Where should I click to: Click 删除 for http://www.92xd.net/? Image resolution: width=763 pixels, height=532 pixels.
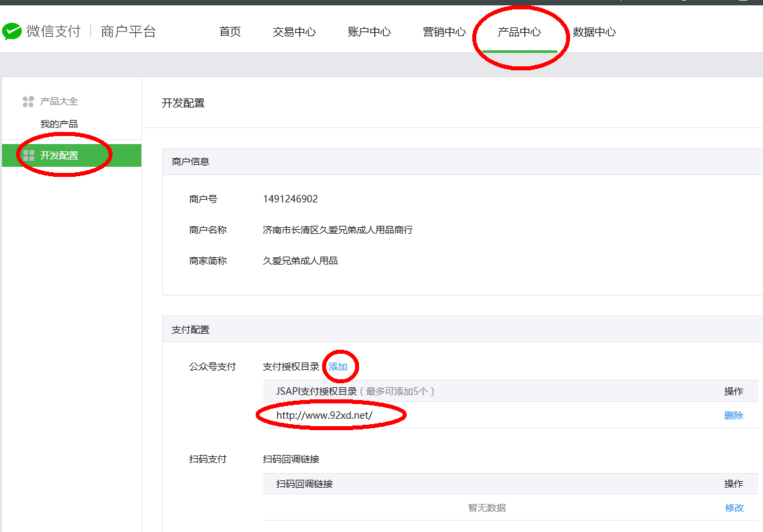click(734, 415)
